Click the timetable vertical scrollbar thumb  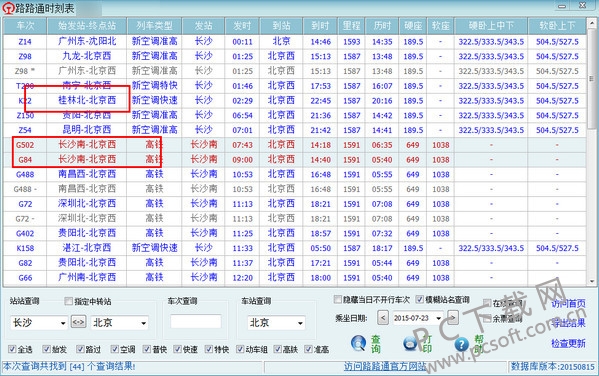[592, 78]
